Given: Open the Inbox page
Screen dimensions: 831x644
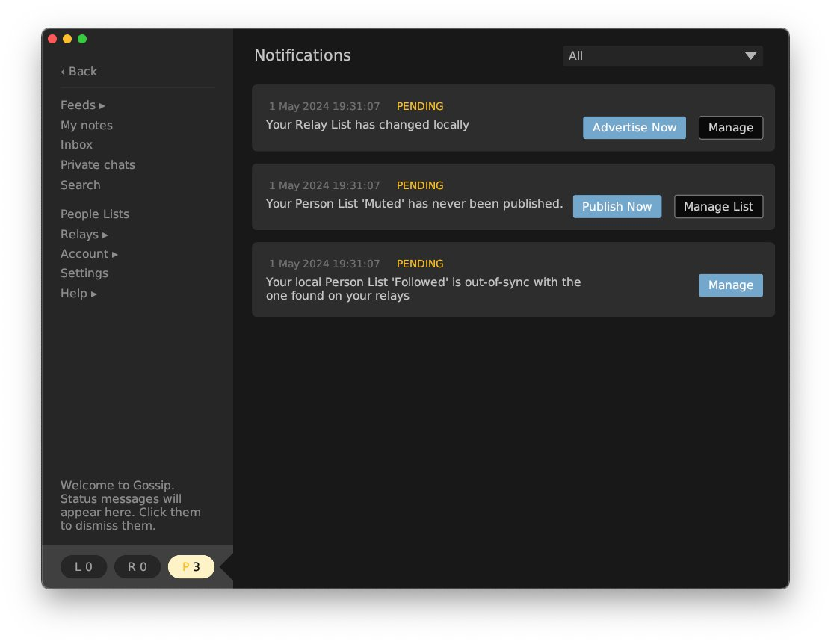Looking at the screenshot, I should tap(76, 145).
